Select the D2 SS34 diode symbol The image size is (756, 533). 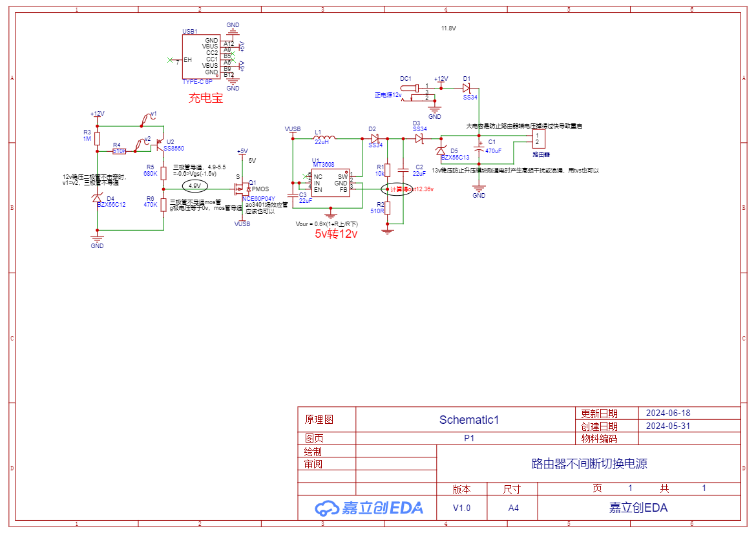pos(375,139)
